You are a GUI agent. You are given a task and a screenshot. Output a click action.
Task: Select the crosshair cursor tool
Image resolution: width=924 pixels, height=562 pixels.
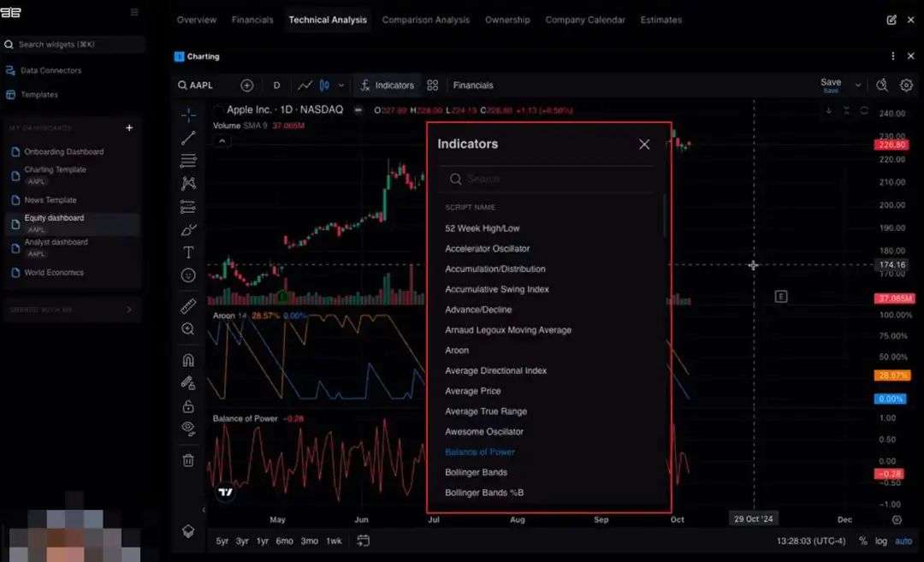tap(188, 115)
